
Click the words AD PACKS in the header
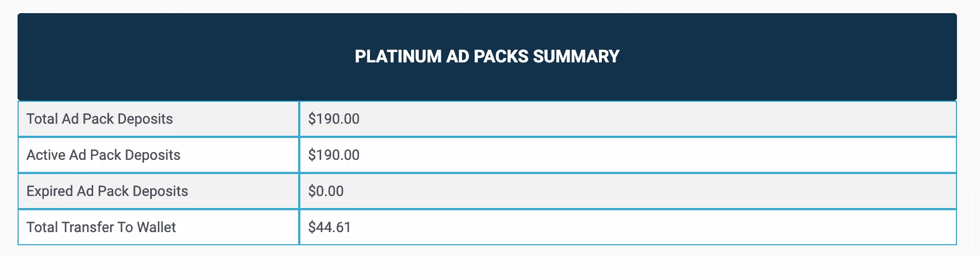pyautogui.click(x=487, y=56)
